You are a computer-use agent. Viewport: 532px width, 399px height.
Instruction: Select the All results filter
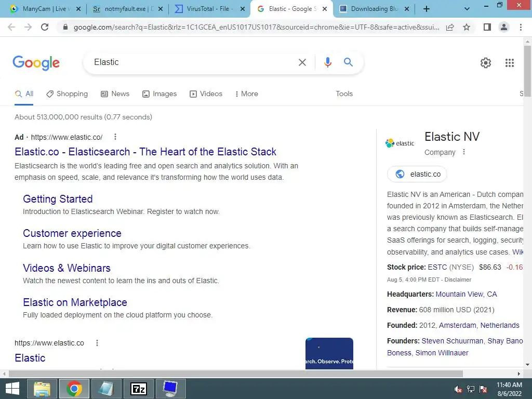(x=24, y=94)
